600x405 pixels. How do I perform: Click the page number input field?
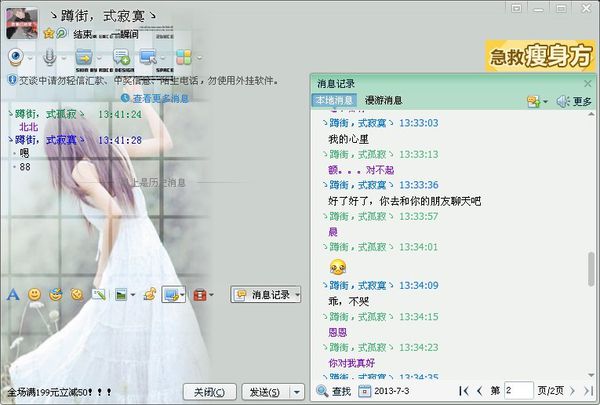coord(518,391)
